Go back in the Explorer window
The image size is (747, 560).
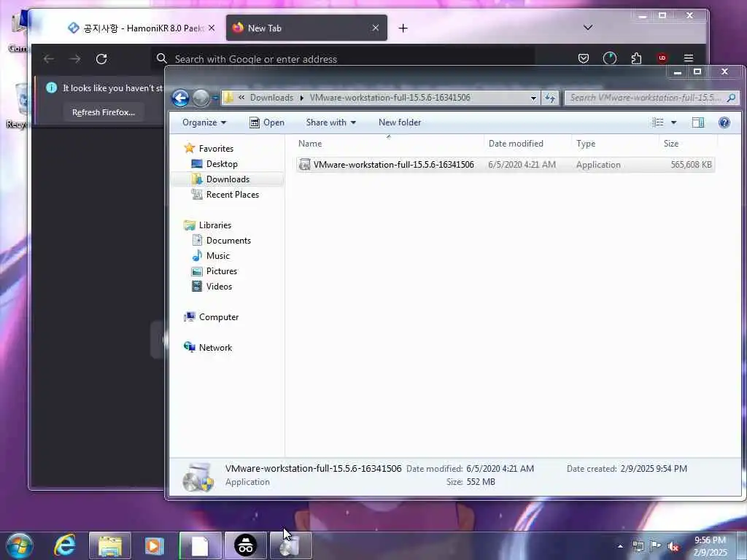pyautogui.click(x=180, y=98)
